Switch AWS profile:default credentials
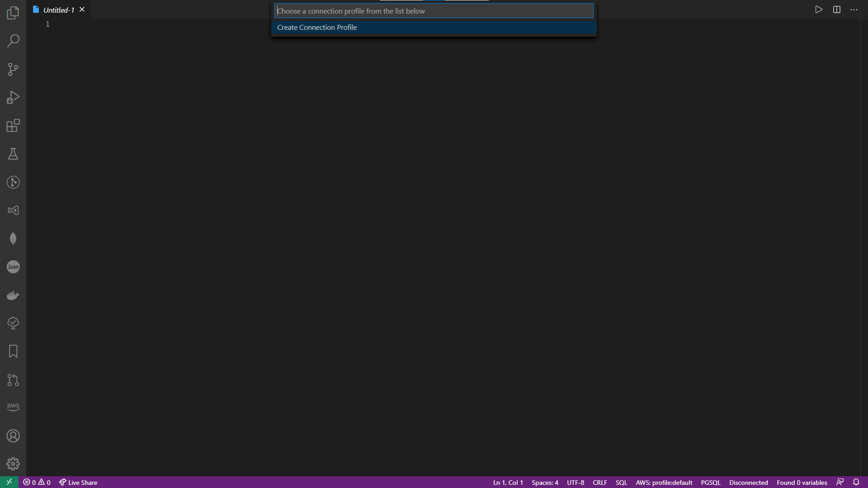868x488 pixels. coord(664,482)
